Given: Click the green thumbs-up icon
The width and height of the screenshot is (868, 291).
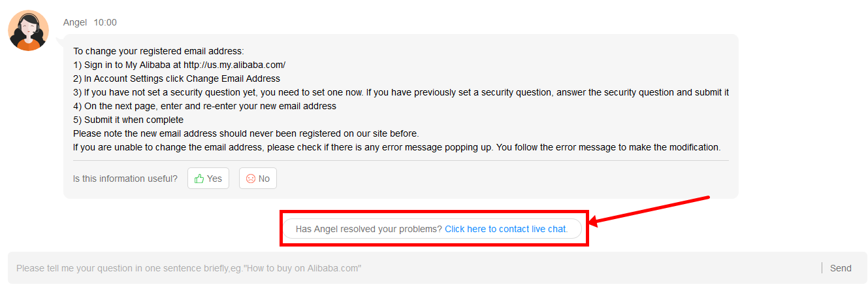Looking at the screenshot, I should [199, 179].
